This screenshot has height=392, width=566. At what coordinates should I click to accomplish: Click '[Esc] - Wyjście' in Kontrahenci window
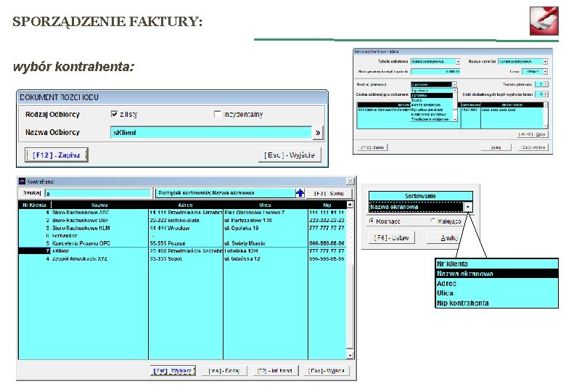(327, 371)
